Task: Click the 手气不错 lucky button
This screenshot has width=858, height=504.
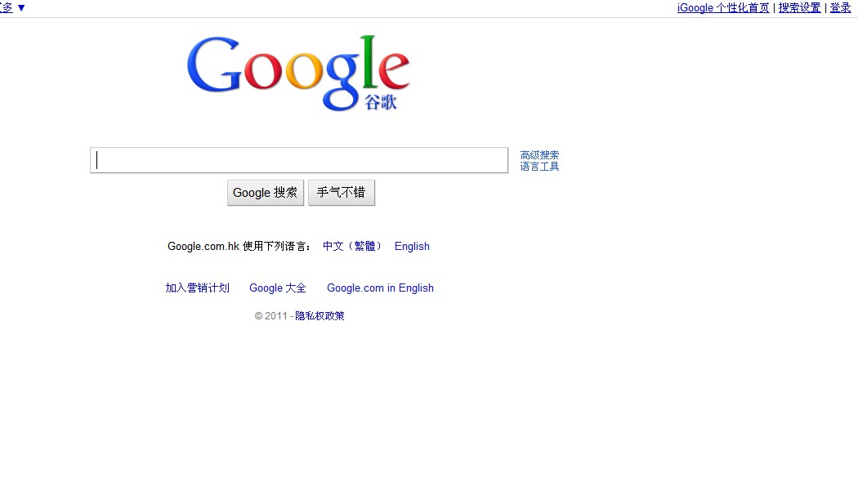Action: click(x=342, y=193)
